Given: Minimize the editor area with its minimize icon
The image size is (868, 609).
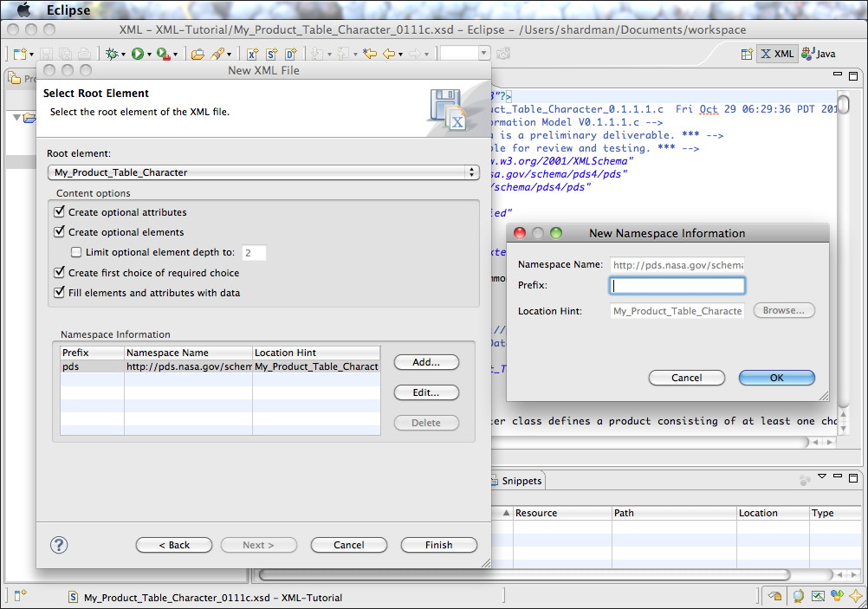Looking at the screenshot, I should tap(838, 74).
